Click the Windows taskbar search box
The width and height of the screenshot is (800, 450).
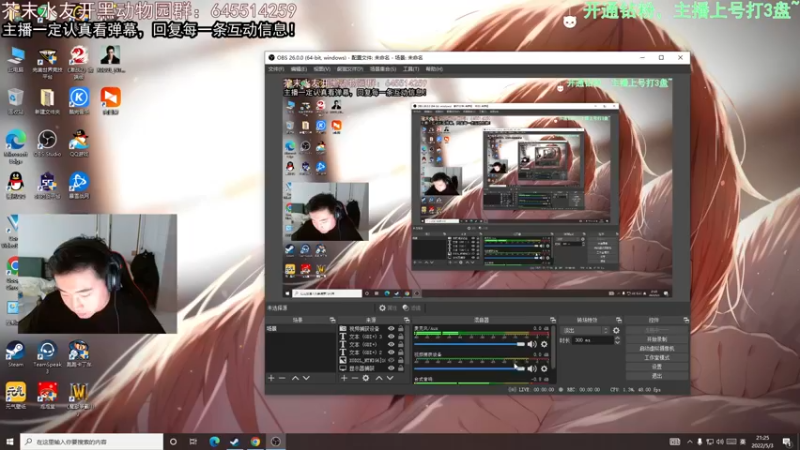click(x=92, y=442)
